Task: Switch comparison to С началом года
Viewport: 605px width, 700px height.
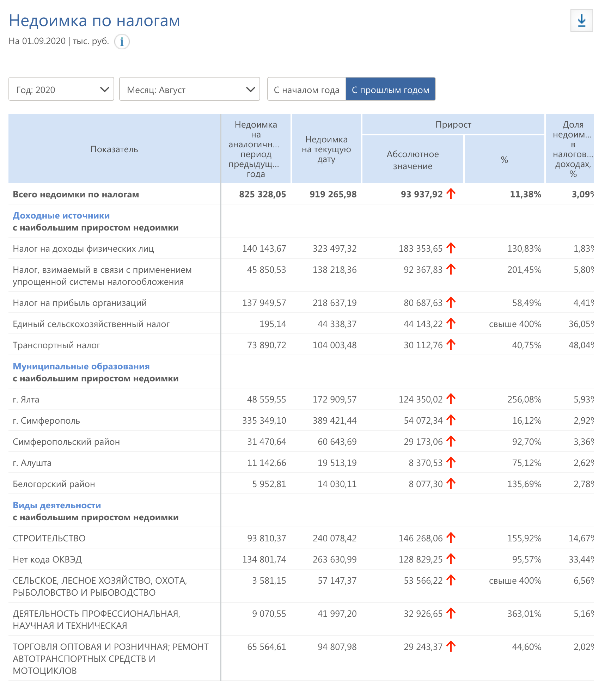Action: (x=306, y=90)
